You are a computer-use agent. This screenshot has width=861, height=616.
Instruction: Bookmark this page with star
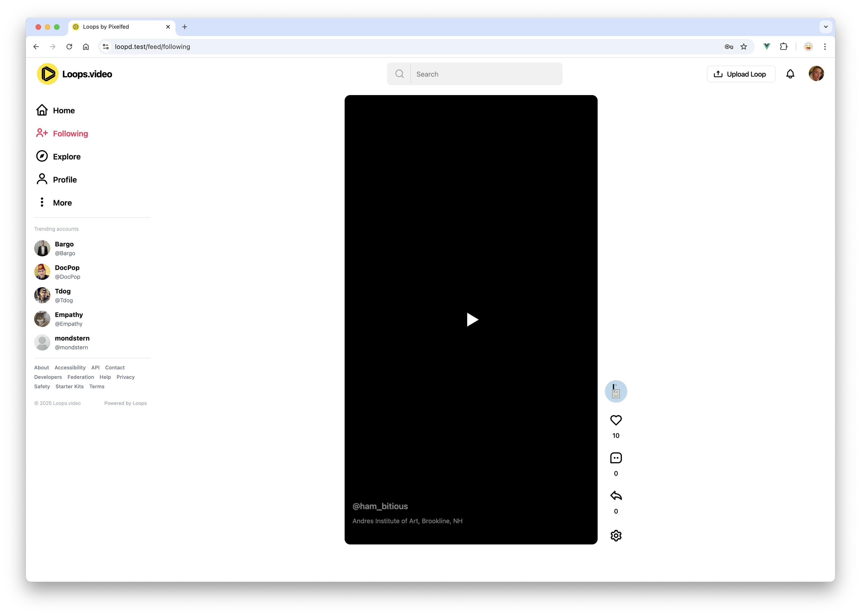point(743,47)
